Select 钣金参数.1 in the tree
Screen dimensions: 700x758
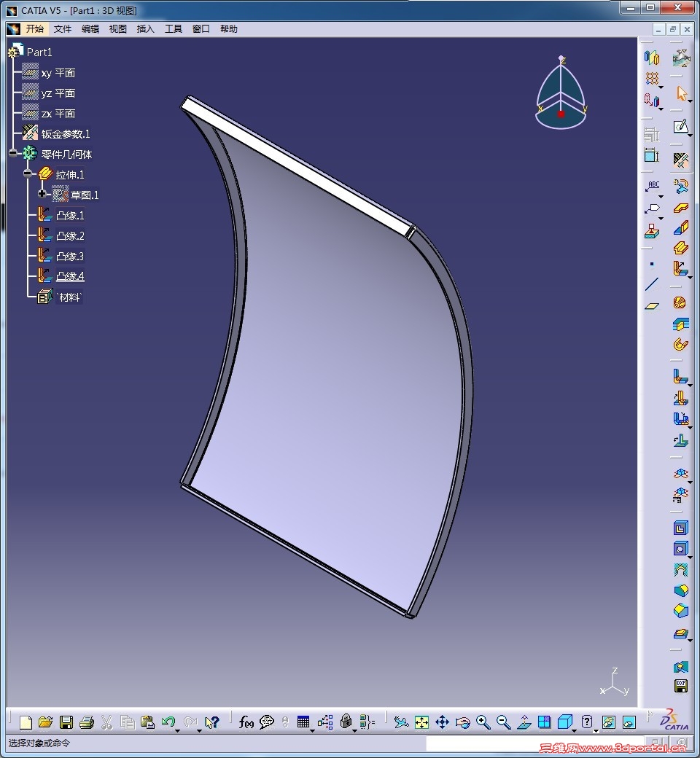click(66, 134)
